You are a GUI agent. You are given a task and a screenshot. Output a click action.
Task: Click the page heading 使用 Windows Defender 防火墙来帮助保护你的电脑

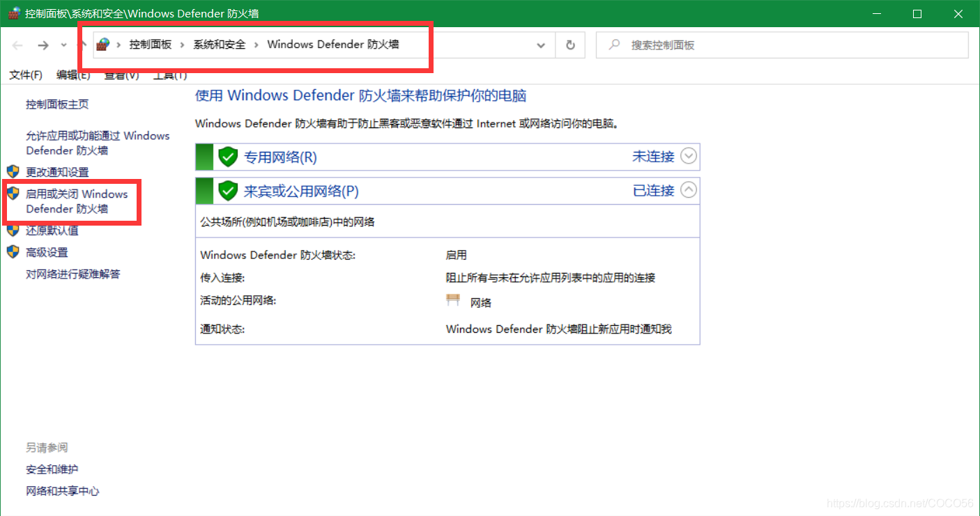point(361,95)
